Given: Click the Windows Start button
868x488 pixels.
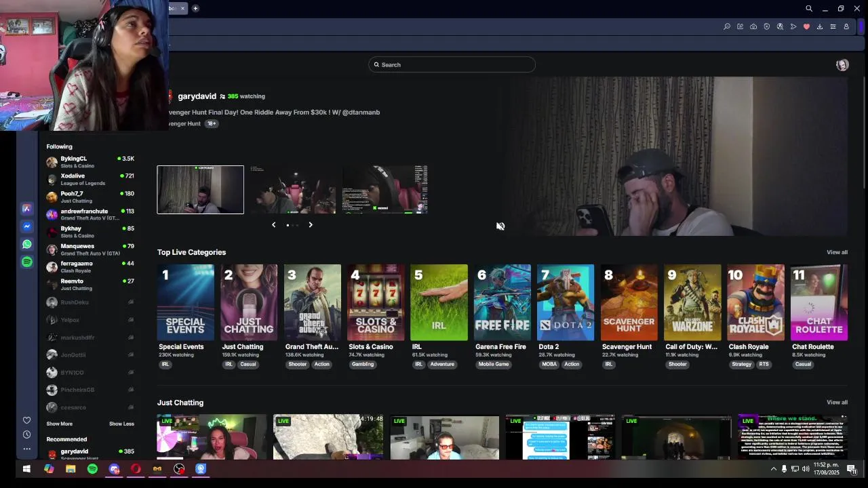Looking at the screenshot, I should 26,469.
